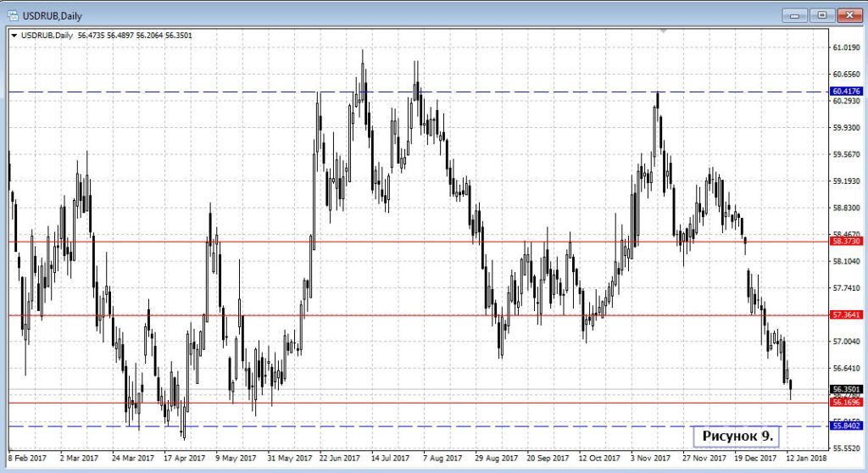Click the red 57.3641 level price tag
The width and height of the screenshot is (868, 473).
pyautogui.click(x=847, y=315)
